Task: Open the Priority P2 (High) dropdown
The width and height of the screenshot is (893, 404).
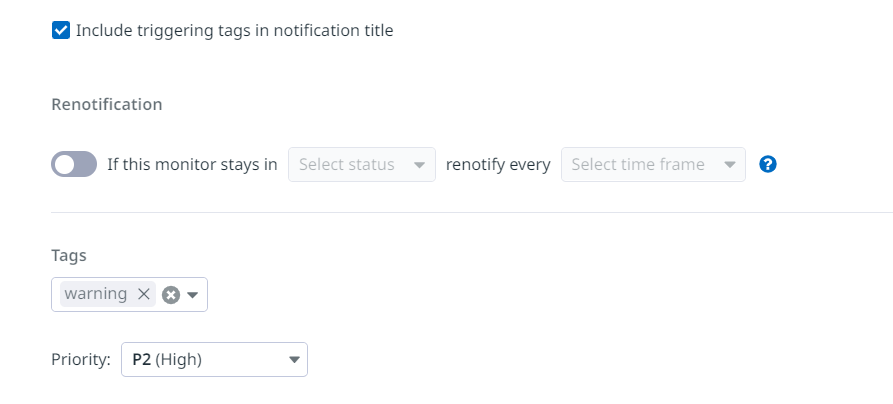Action: click(214, 360)
